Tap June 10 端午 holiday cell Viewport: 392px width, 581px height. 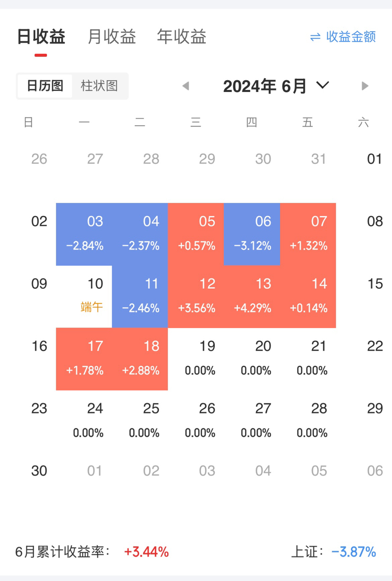point(84,296)
